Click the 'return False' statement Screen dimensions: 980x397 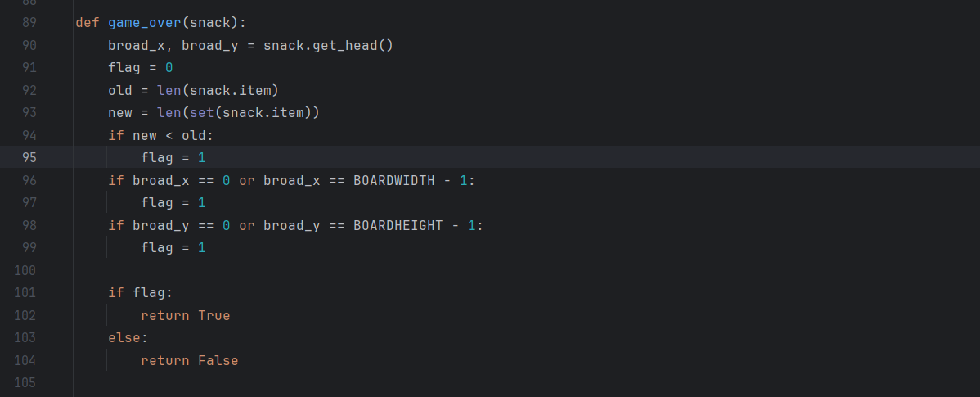click(190, 361)
